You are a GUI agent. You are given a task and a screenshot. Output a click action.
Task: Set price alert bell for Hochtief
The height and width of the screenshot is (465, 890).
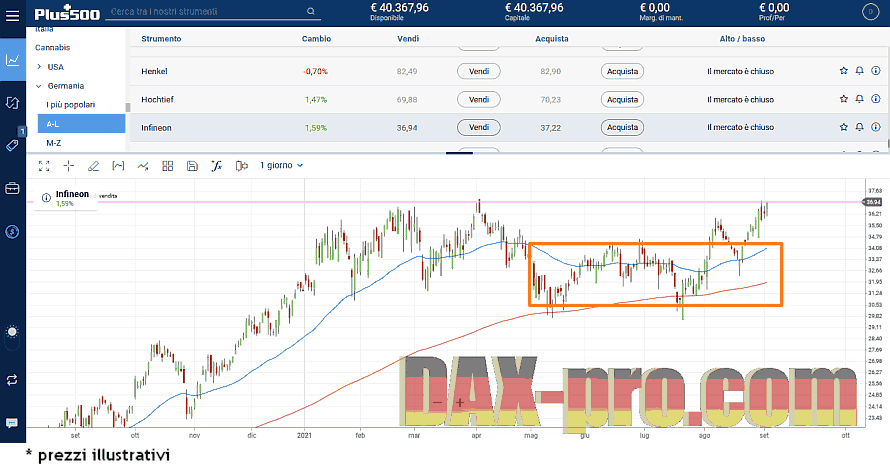[859, 99]
